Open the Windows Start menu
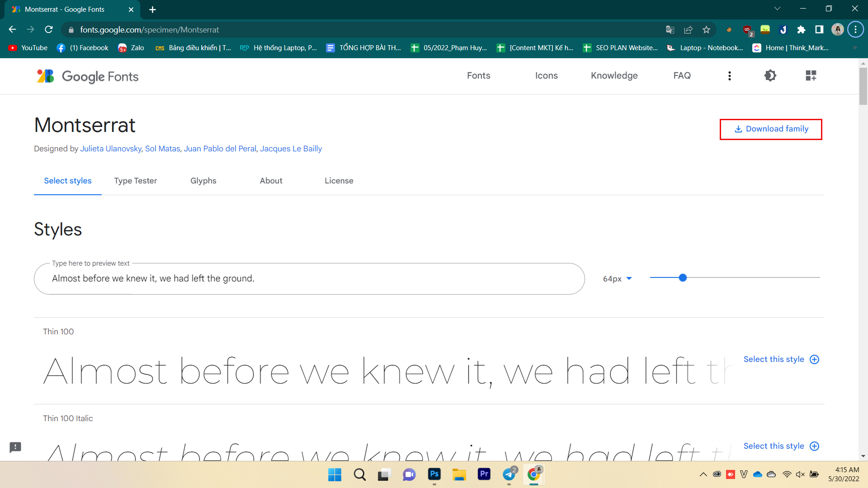This screenshot has height=488, width=868. 335,474
